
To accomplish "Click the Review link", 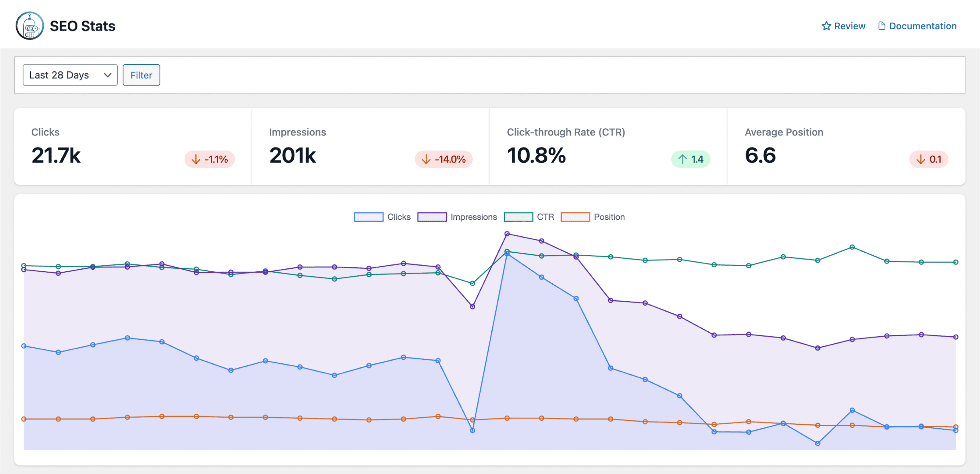I will coord(844,25).
